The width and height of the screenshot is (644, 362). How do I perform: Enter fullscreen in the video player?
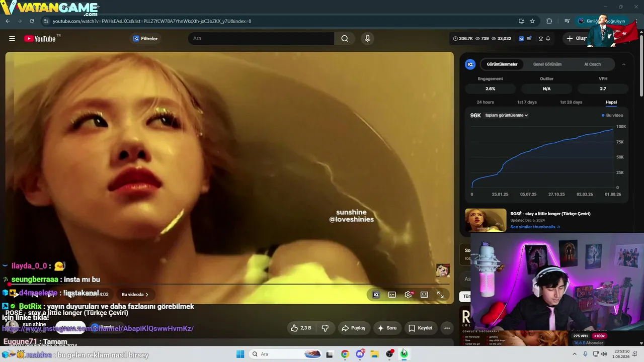point(440,295)
